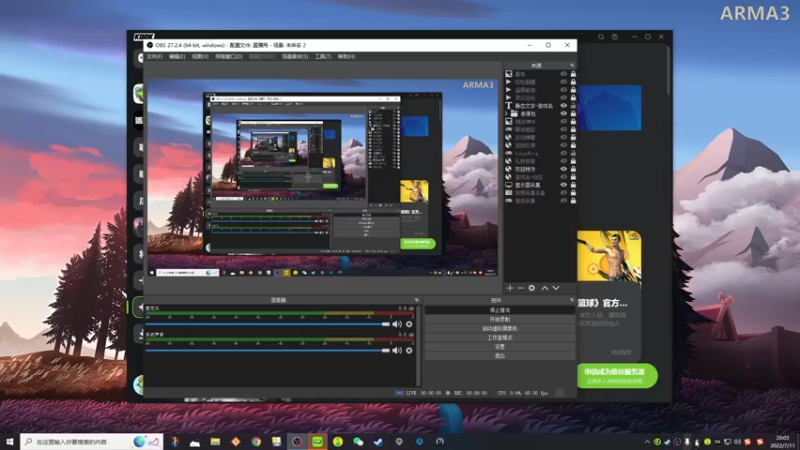The width and height of the screenshot is (800, 450).
Task: Undock the 混音器 mixer panel via pop-out icon
Action: coord(416,300)
